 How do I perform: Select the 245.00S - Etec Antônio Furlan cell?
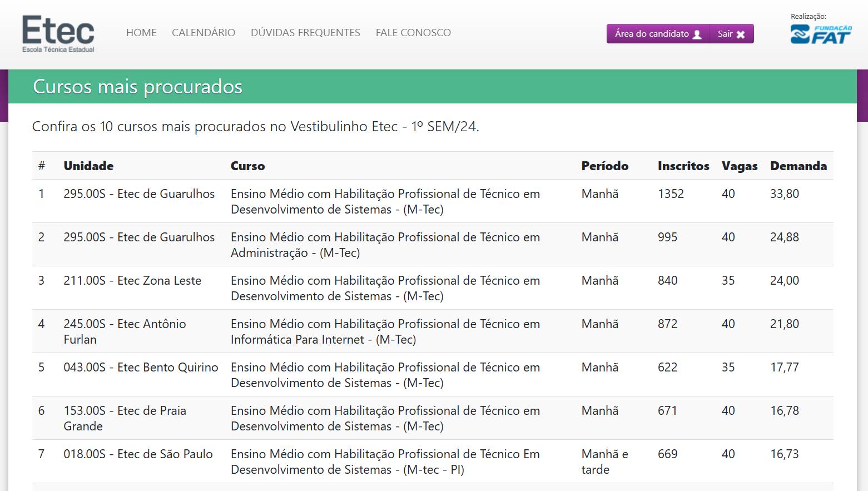pyautogui.click(x=142, y=331)
